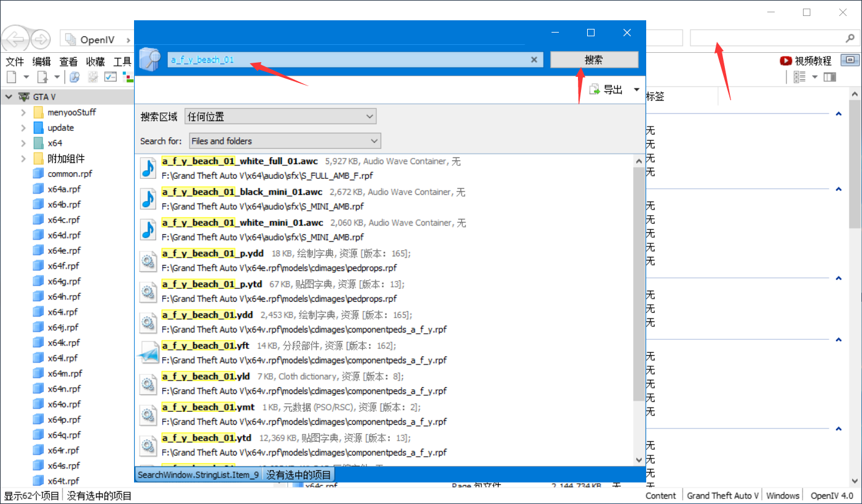The height and width of the screenshot is (504, 862).
Task: Click the magnifier in main search box
Action: (x=850, y=38)
